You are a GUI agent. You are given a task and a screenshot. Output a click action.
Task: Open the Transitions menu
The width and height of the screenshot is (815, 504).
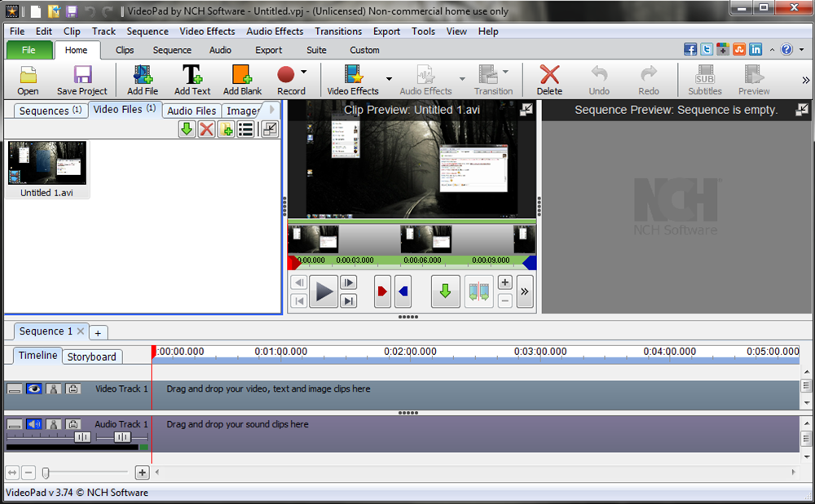coord(338,31)
